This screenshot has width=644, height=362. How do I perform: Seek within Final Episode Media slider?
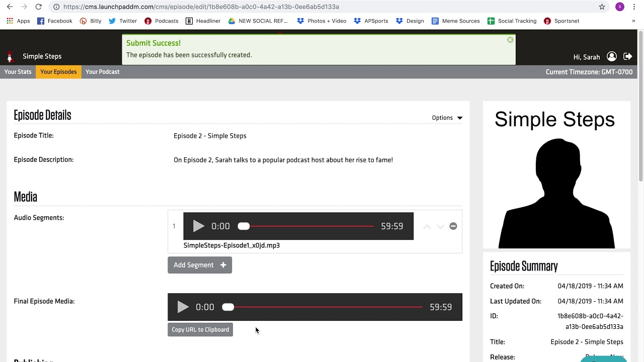coord(323,307)
